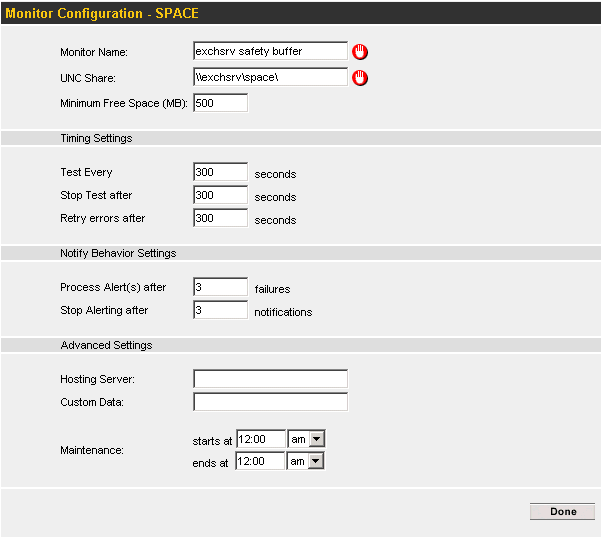Image resolution: width=602 pixels, height=538 pixels.
Task: Focus the Custom Data input field
Action: click(271, 402)
